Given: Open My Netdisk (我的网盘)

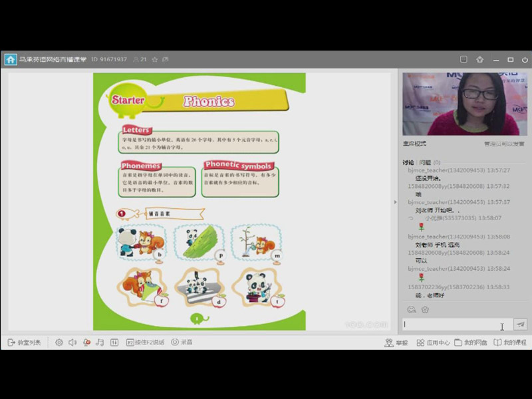Looking at the screenshot, I should [x=471, y=342].
